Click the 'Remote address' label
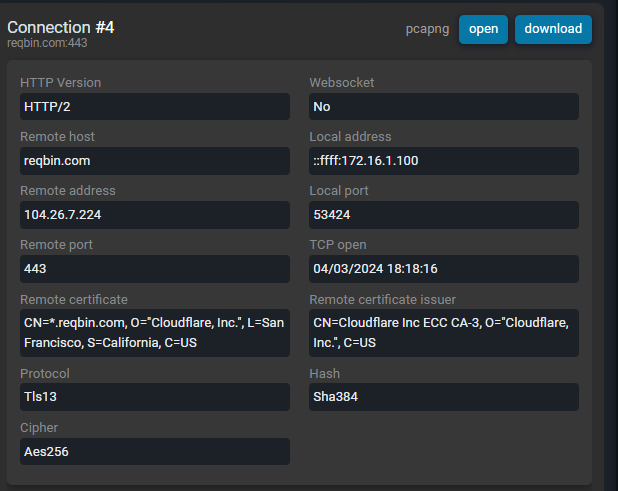 click(x=67, y=191)
